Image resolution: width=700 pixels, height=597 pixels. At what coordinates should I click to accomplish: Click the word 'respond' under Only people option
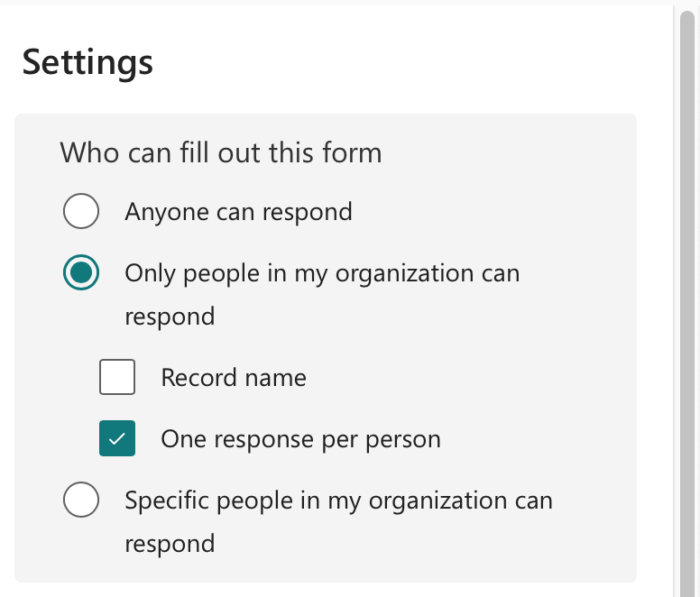pos(169,317)
